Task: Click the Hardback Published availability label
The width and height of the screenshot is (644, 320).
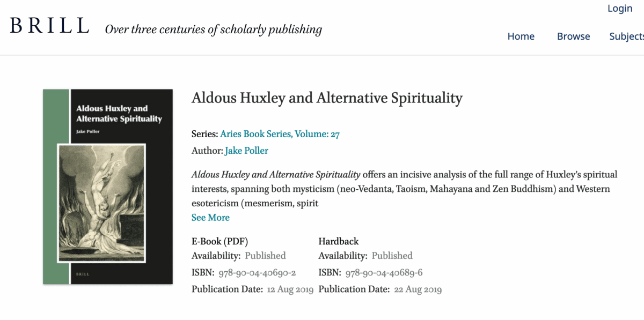Action: coord(392,256)
